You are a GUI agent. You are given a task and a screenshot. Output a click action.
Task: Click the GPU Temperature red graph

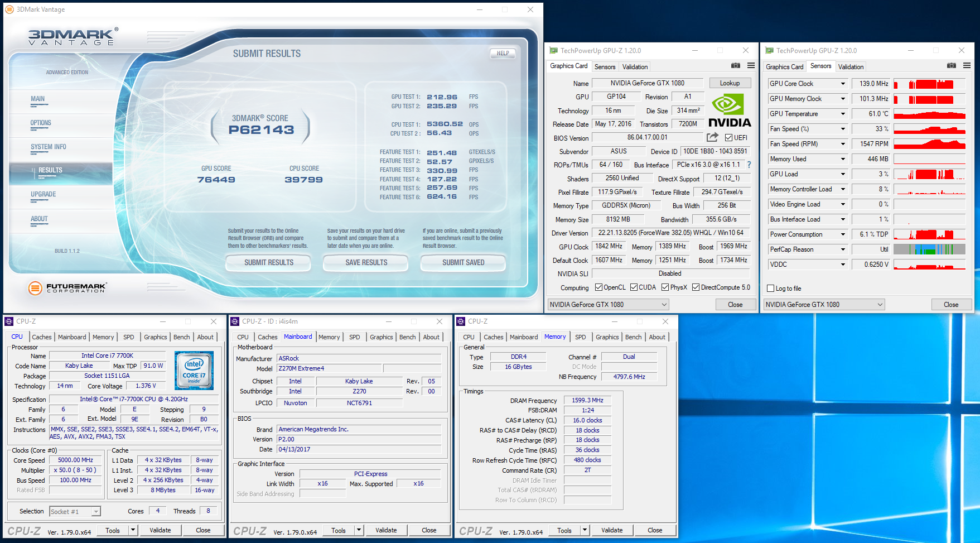tap(929, 114)
